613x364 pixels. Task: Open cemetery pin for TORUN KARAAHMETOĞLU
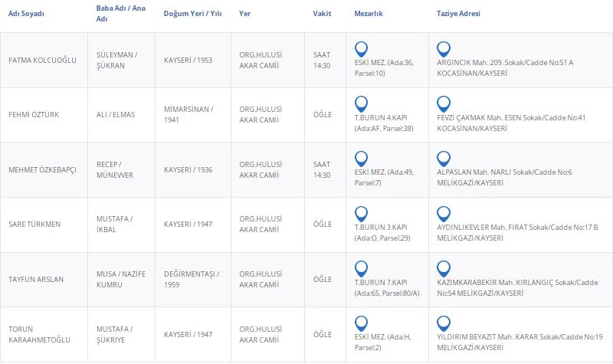click(362, 323)
